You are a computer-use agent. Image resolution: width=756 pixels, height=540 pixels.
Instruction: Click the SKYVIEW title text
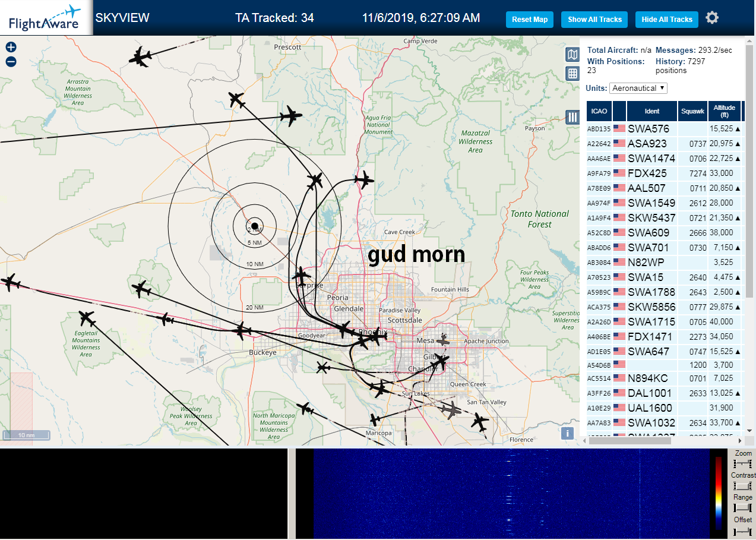pyautogui.click(x=122, y=18)
